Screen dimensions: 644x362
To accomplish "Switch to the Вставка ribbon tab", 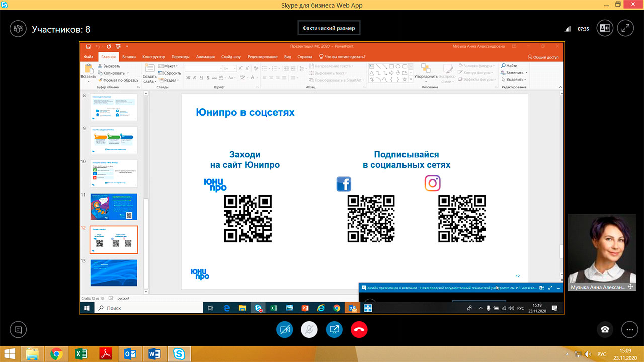I will point(129,57).
